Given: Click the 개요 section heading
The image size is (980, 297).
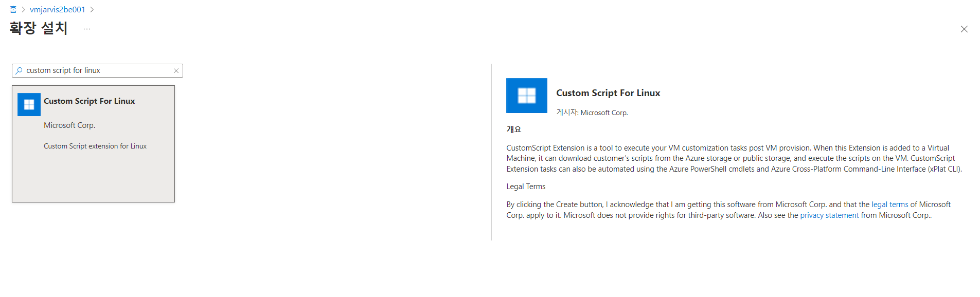Looking at the screenshot, I should pos(514,129).
